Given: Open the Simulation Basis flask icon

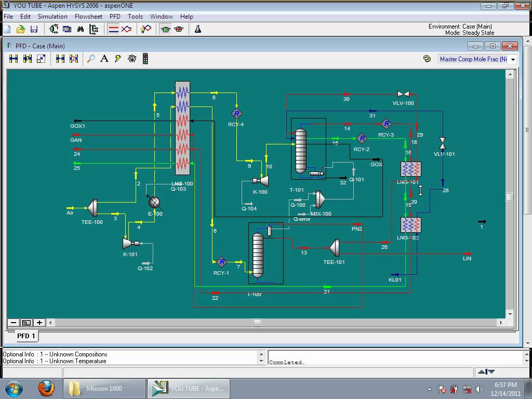Looking at the screenshot, I should tap(198, 30).
